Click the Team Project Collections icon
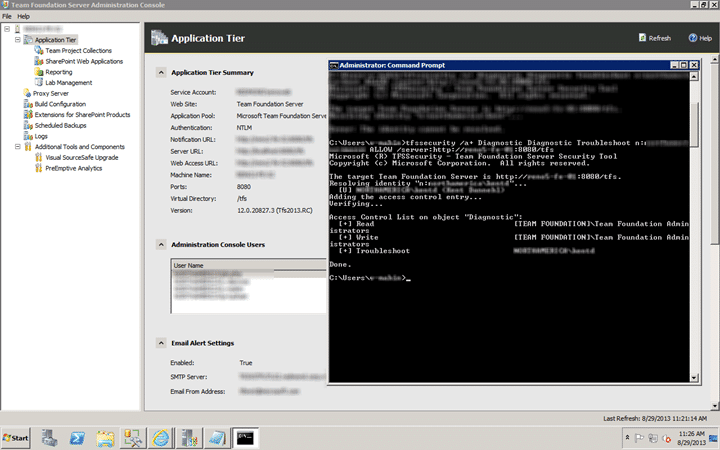This screenshot has height=450, width=720. click(39, 51)
